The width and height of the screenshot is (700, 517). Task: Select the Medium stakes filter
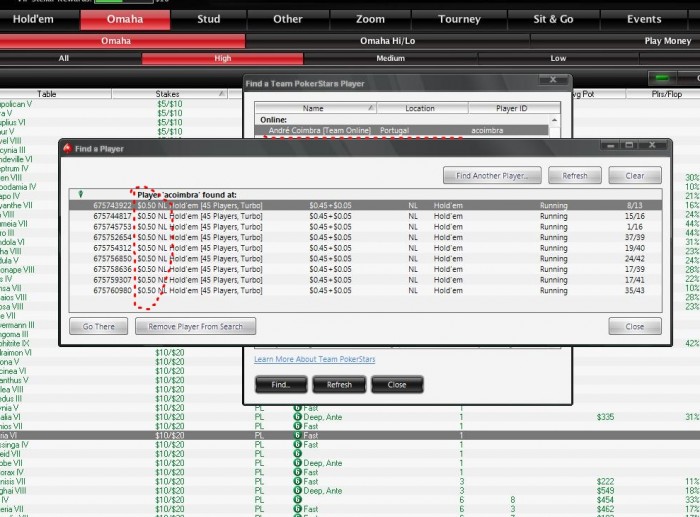point(390,58)
